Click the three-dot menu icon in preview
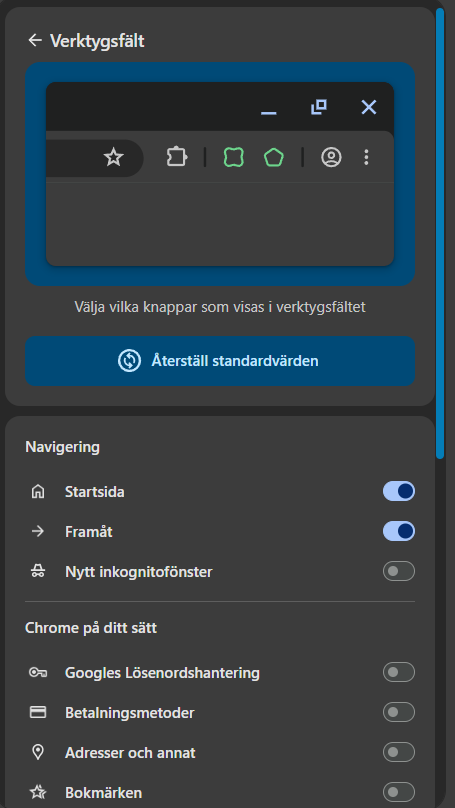The width and height of the screenshot is (455, 808). coord(366,157)
